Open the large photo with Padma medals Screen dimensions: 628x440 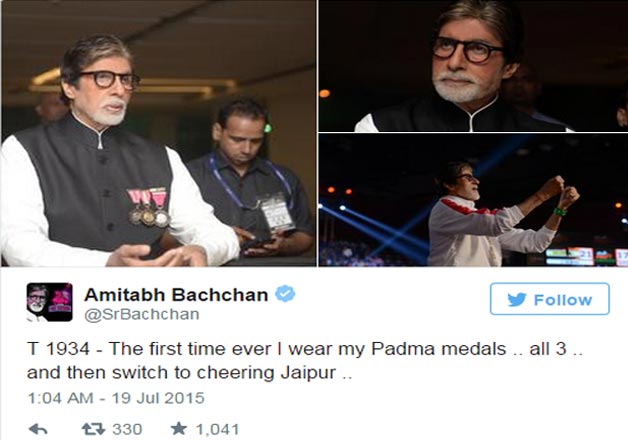click(159, 133)
